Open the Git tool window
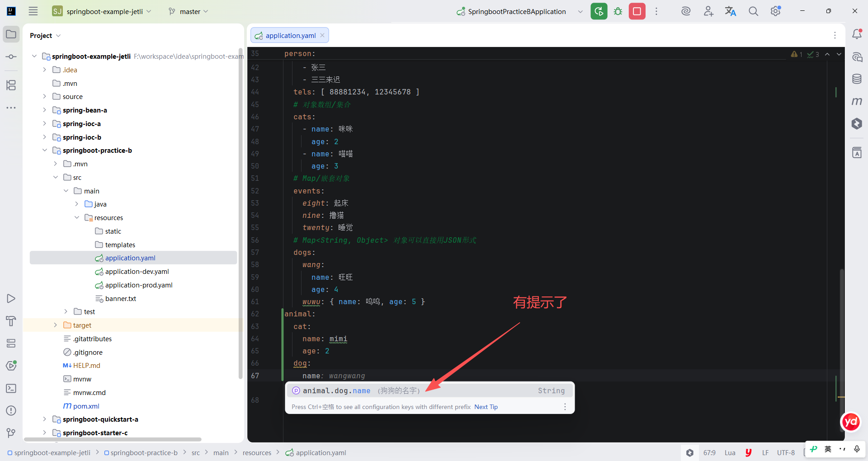Viewport: 868px width, 461px height. point(11,433)
